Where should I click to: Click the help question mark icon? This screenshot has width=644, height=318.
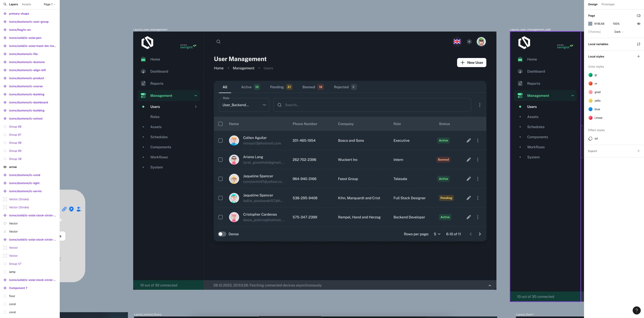636,310
